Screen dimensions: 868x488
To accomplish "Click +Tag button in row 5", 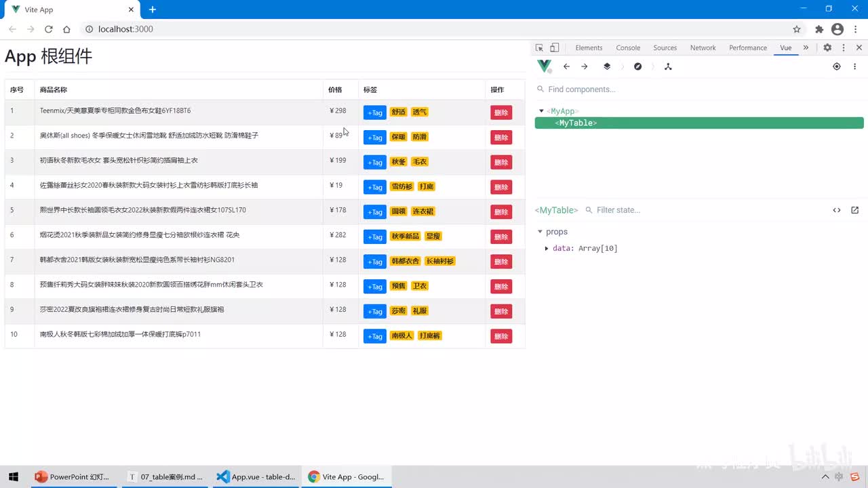I will (375, 212).
